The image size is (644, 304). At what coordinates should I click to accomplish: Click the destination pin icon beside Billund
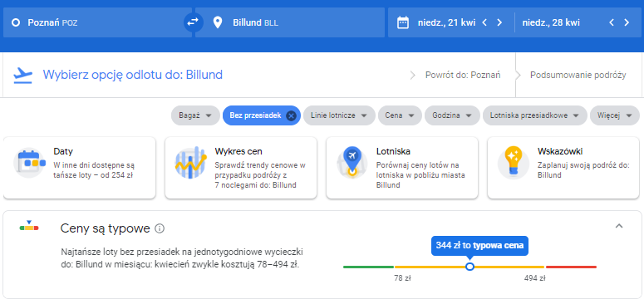218,22
